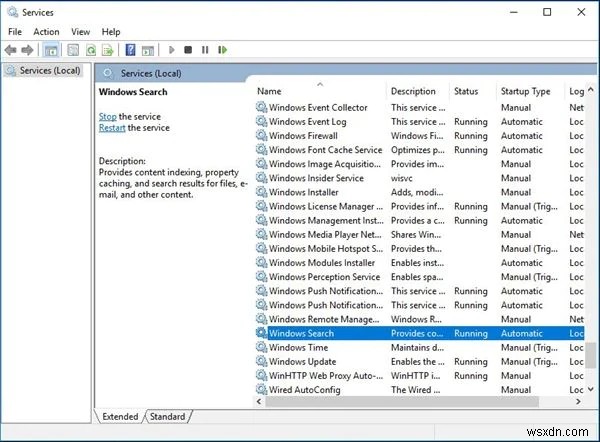600x442 pixels.
Task: Click 'Adds, modi...' description cell
Action: (x=417, y=192)
